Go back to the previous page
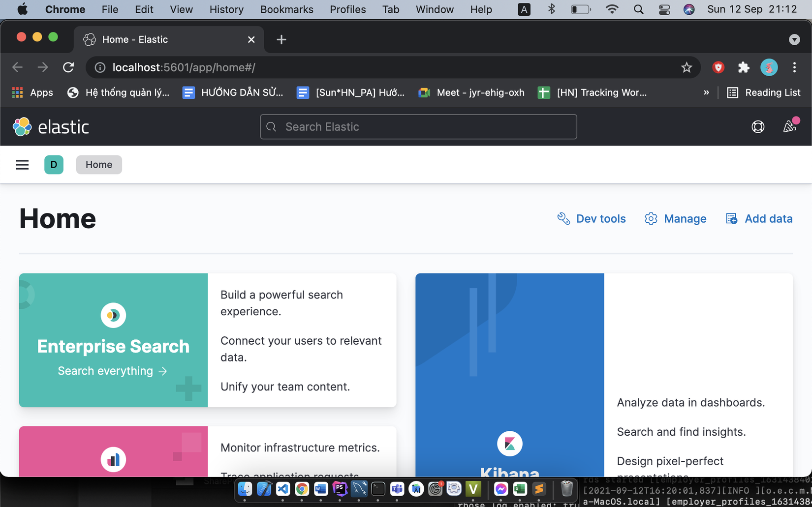This screenshot has width=812, height=507. pos(17,67)
